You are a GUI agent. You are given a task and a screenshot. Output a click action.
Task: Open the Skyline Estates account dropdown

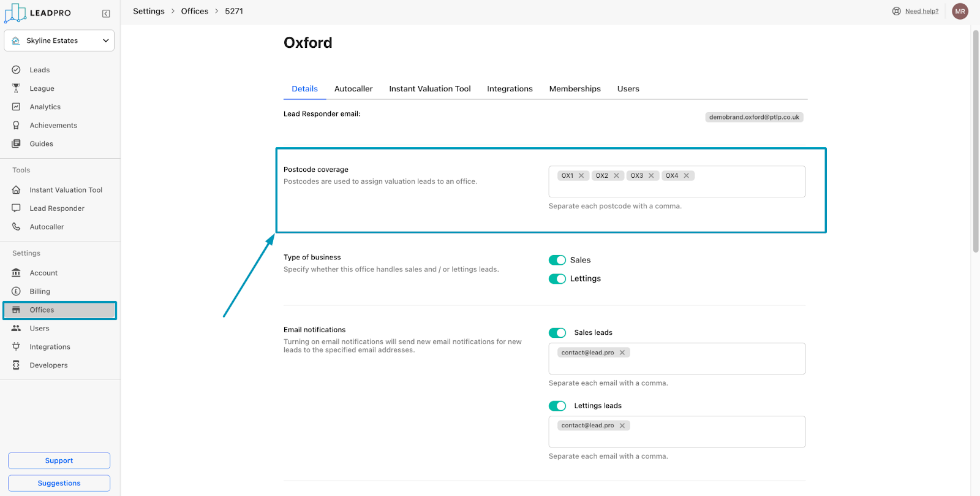(59, 40)
